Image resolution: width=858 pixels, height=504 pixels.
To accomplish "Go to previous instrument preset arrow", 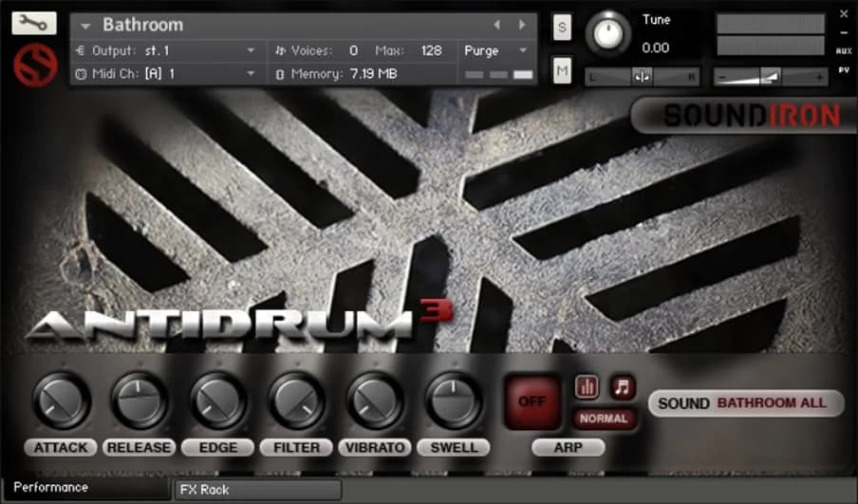I will [x=496, y=25].
